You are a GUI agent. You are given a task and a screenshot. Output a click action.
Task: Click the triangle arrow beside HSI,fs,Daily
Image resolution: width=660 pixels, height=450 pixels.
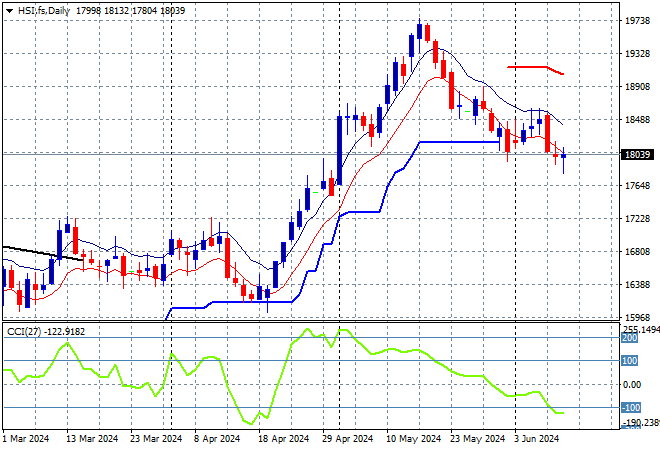click(x=10, y=9)
